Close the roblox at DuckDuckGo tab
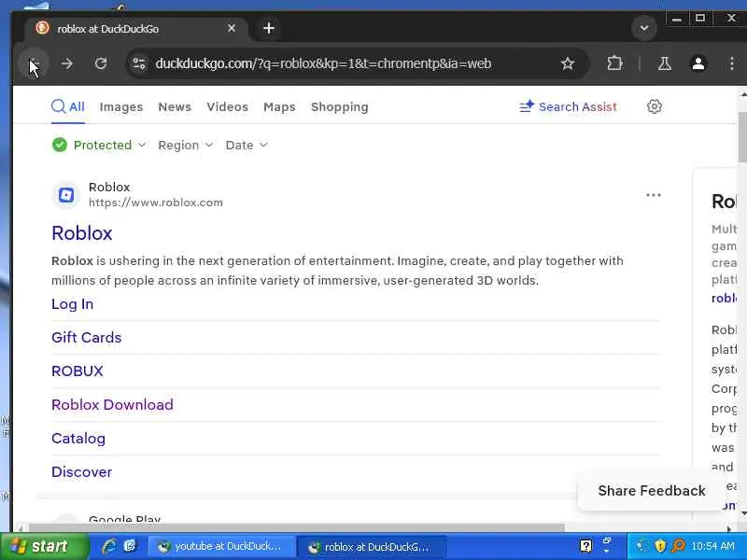The image size is (747, 560). pos(232,28)
